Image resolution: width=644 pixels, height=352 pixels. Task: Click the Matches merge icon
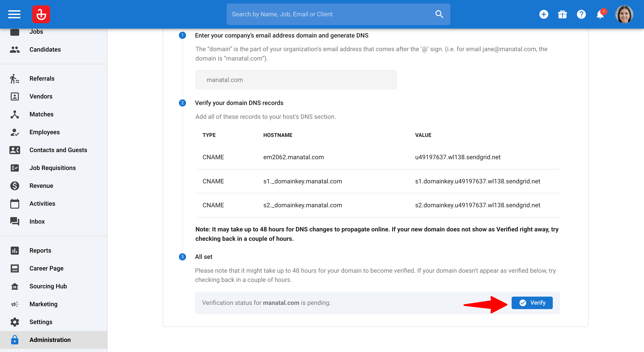15,114
